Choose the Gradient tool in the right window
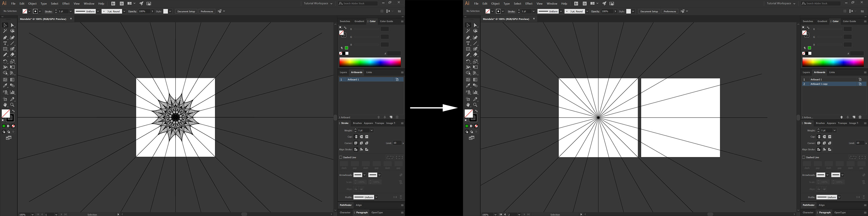This screenshot has width=868, height=216. tap(475, 80)
